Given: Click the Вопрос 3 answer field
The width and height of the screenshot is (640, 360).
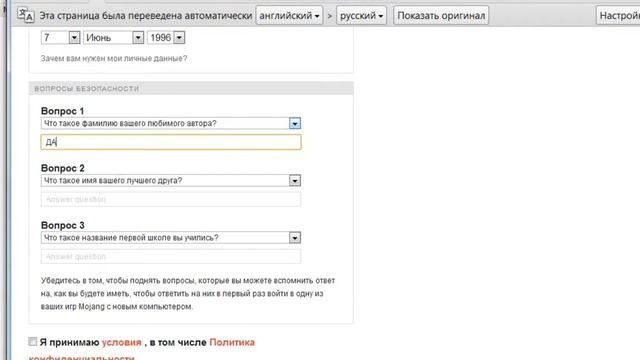Looking at the screenshot, I should tap(171, 256).
